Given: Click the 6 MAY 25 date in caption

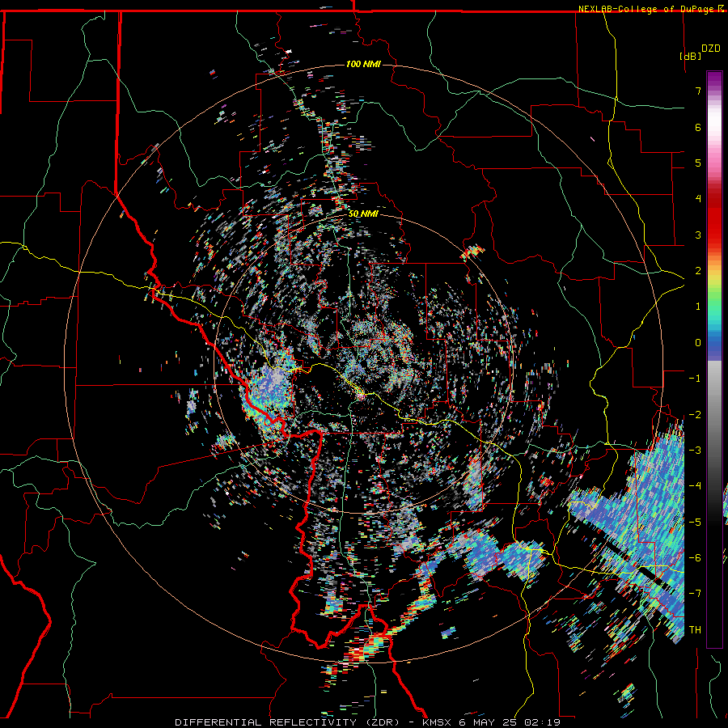Looking at the screenshot, I should pos(488,722).
